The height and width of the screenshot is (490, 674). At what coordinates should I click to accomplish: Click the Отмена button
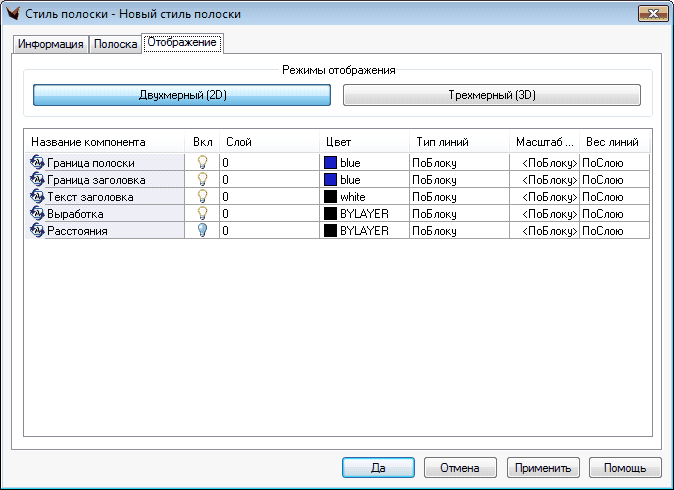(x=460, y=467)
